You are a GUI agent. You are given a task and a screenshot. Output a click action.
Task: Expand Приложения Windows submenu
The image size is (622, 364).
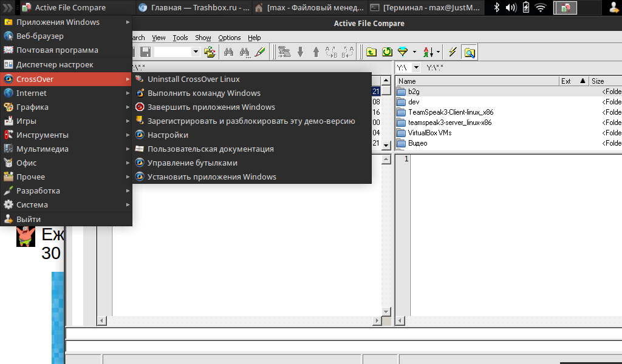[x=66, y=22]
